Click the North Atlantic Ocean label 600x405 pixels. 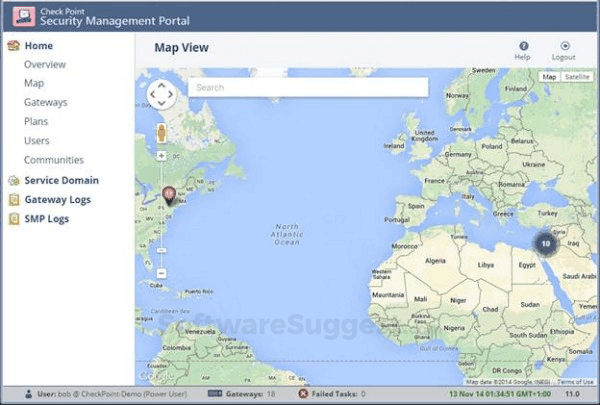pos(287,234)
